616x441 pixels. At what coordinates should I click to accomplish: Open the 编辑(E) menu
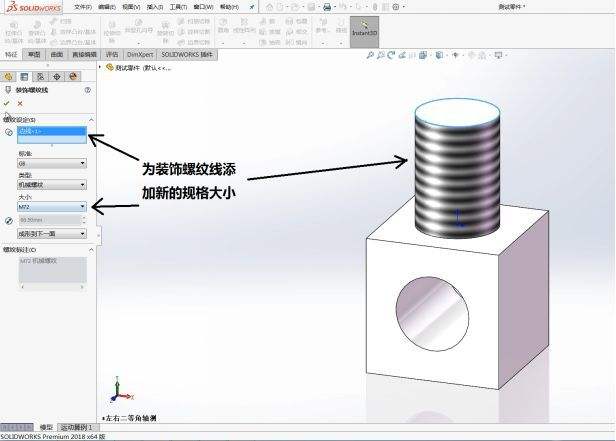pos(107,7)
